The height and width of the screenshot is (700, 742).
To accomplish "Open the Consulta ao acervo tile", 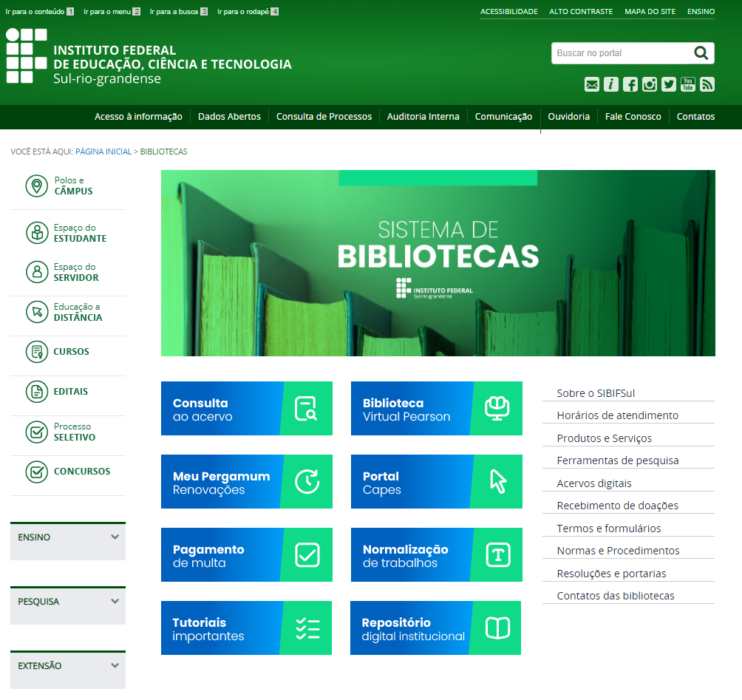I will pyautogui.click(x=247, y=409).
